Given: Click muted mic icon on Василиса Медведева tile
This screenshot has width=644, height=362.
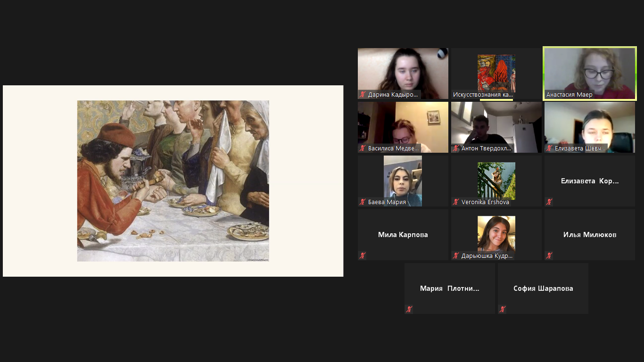Looking at the screenshot, I should point(363,148).
